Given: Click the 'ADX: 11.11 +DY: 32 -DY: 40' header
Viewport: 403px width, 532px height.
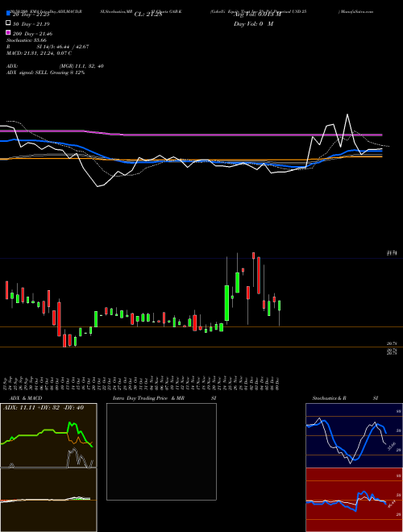Looking at the screenshot, I should (44, 408).
